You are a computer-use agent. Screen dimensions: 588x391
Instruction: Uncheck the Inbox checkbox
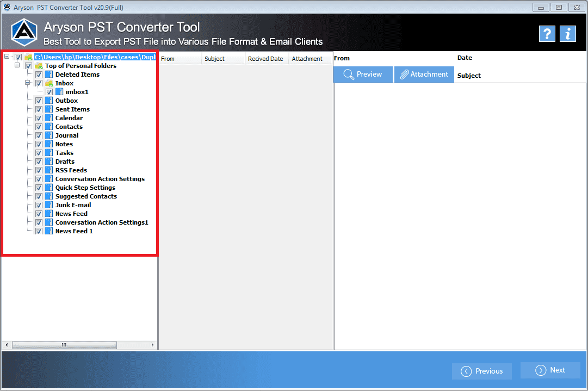click(39, 83)
